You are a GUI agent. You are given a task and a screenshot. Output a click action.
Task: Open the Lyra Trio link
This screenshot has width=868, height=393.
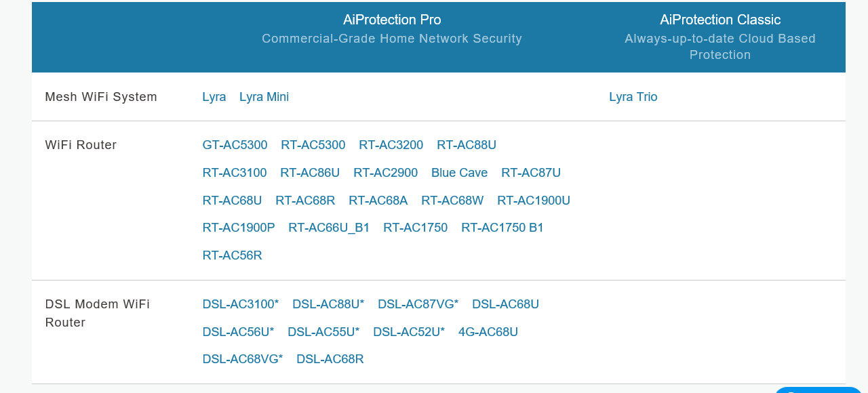tap(633, 97)
